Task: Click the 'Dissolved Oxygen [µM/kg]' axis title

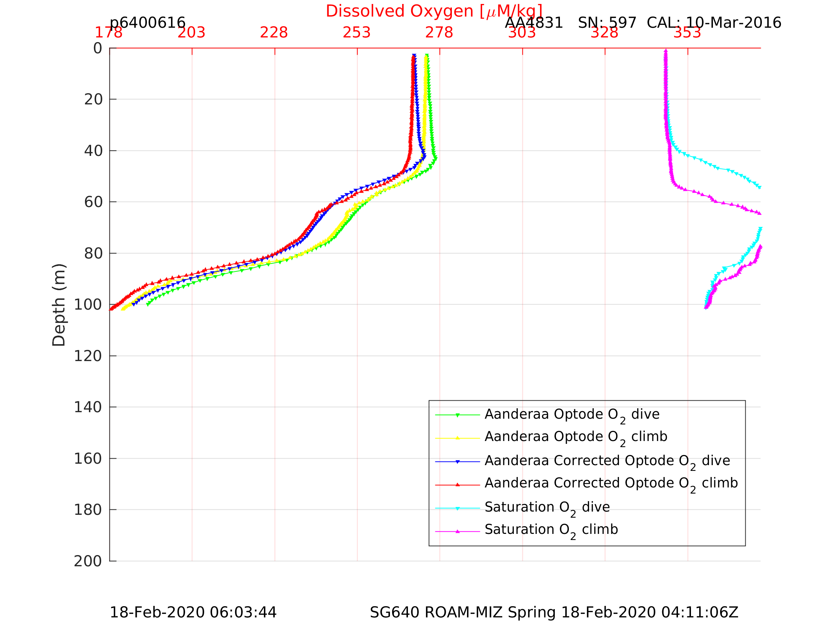Action: tap(434, 12)
